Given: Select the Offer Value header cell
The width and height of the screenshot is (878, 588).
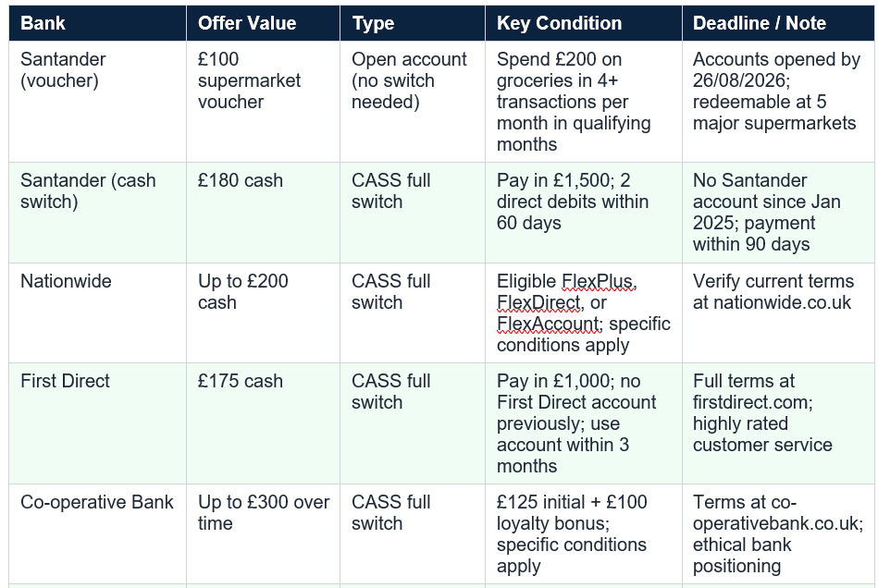Looking at the screenshot, I should coord(263,23).
